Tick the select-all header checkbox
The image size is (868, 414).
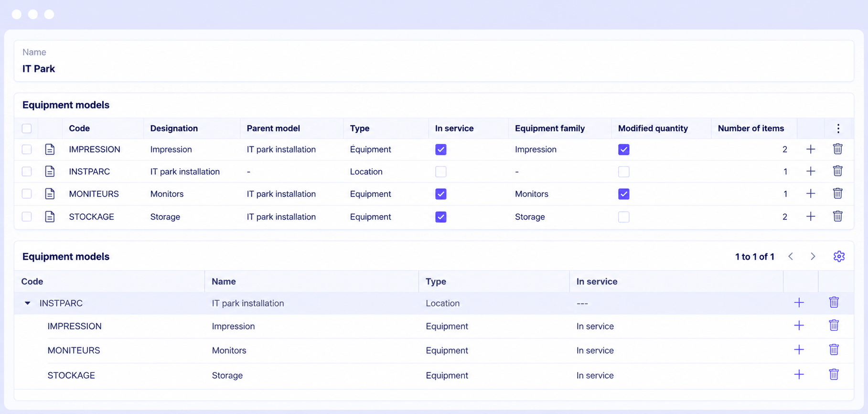27,128
